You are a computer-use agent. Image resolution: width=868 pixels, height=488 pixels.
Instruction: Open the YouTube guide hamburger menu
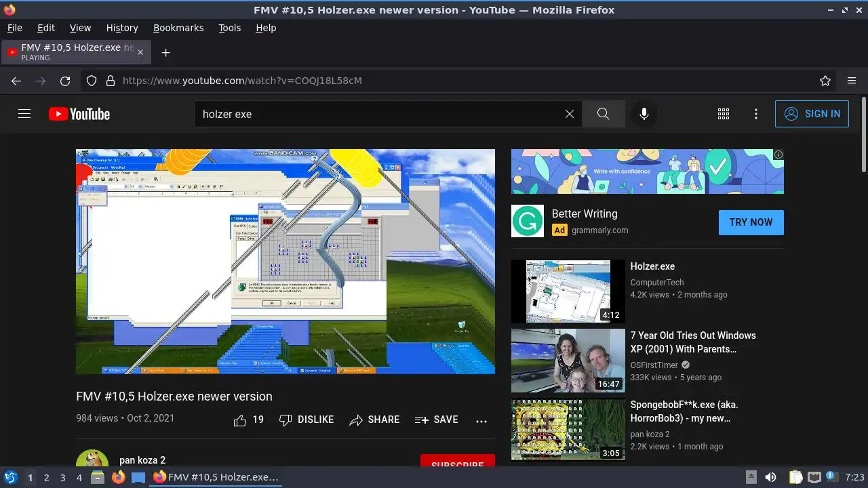pyautogui.click(x=24, y=114)
